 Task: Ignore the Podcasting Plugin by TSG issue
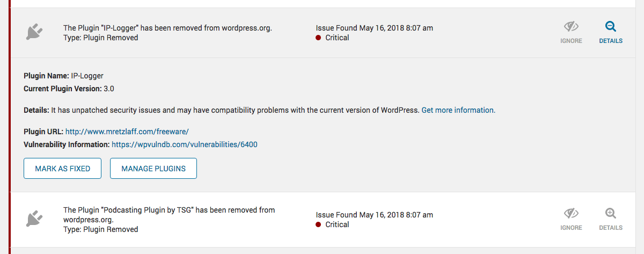[x=571, y=219]
